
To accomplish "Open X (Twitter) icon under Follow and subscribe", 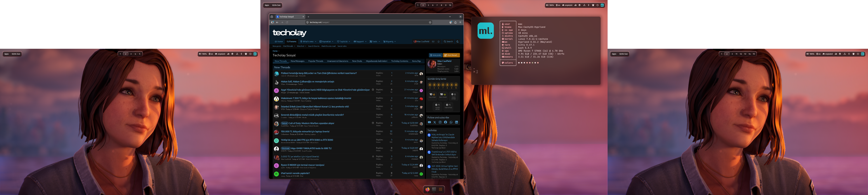I will (x=435, y=122).
